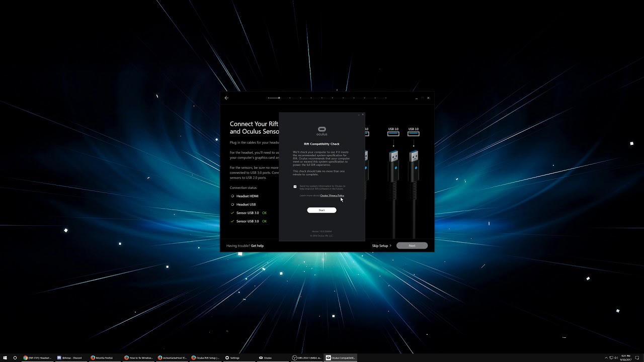Switch to Oculus app taskbar item
Viewport: 644px width, 362px height.
pos(273,358)
